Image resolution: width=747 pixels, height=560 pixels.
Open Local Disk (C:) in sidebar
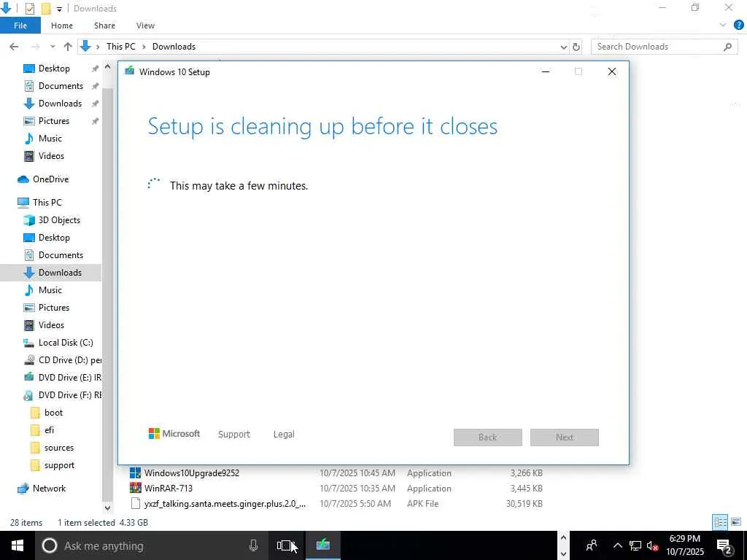[66, 343]
